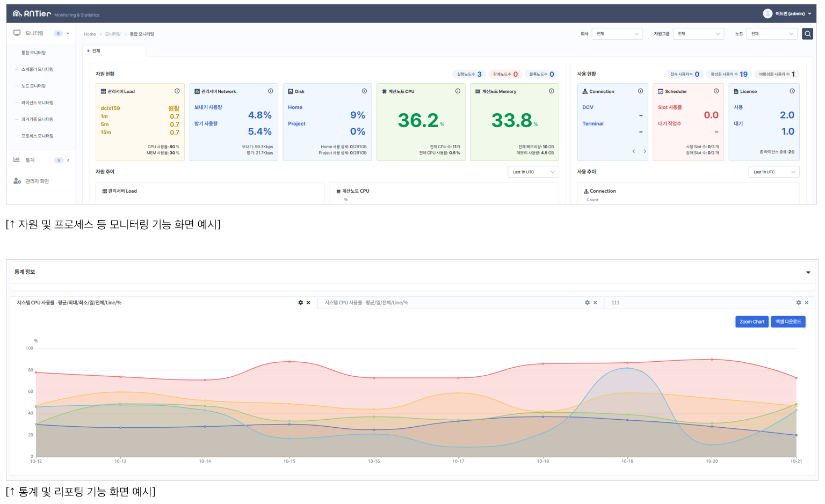Viewport: 825px width, 504px height.
Task: Click previous arrow in Connection card
Action: click(x=634, y=151)
